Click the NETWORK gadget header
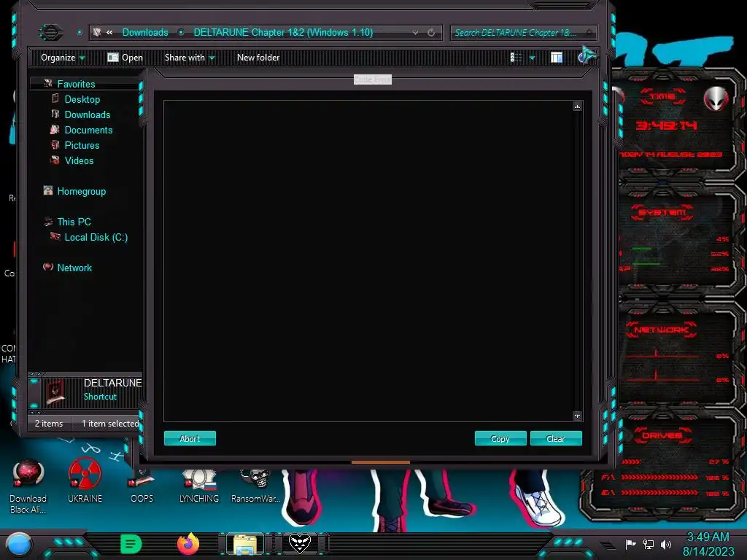 661,330
